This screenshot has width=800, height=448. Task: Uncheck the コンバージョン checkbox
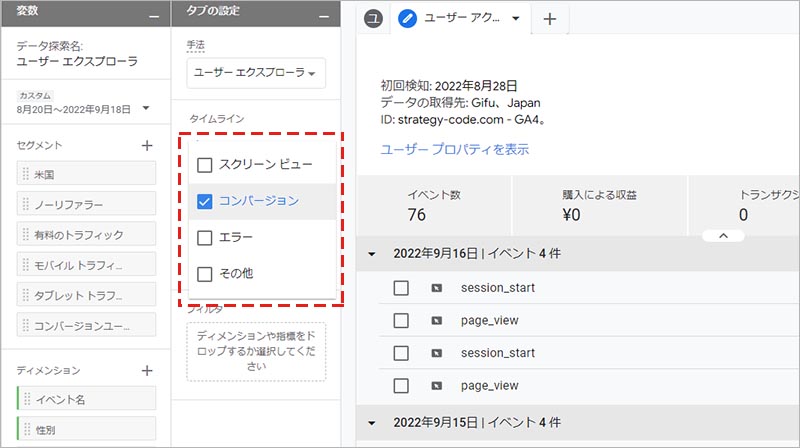pyautogui.click(x=205, y=201)
